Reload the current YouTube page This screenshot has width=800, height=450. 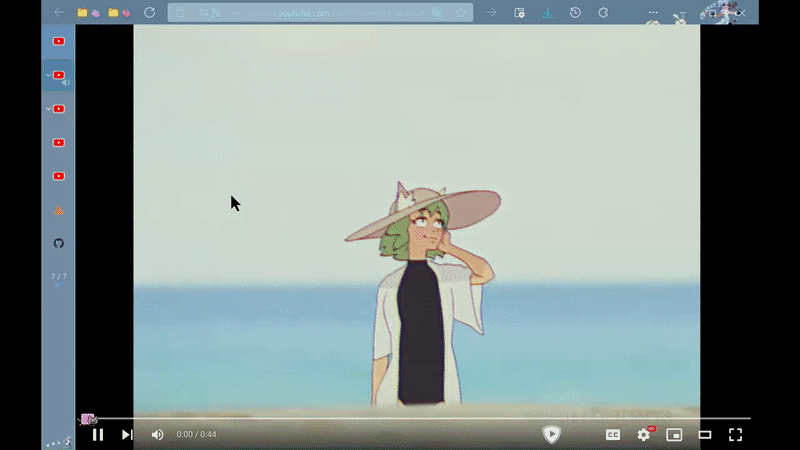tap(149, 12)
